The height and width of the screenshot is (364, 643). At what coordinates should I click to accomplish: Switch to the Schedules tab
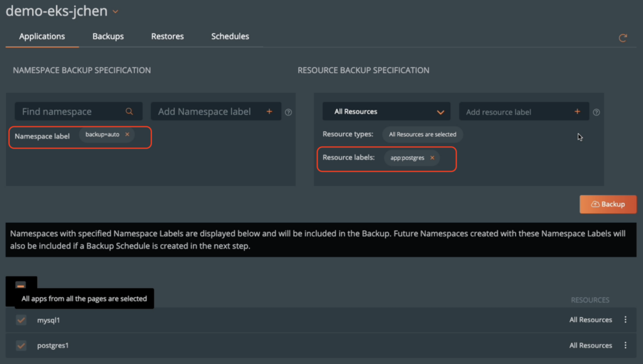click(x=230, y=36)
